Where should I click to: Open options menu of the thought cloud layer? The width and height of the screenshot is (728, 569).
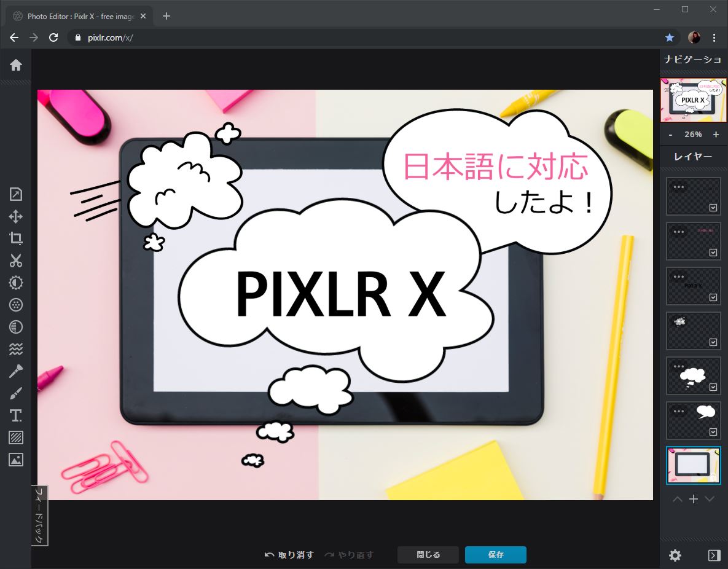pyautogui.click(x=679, y=366)
